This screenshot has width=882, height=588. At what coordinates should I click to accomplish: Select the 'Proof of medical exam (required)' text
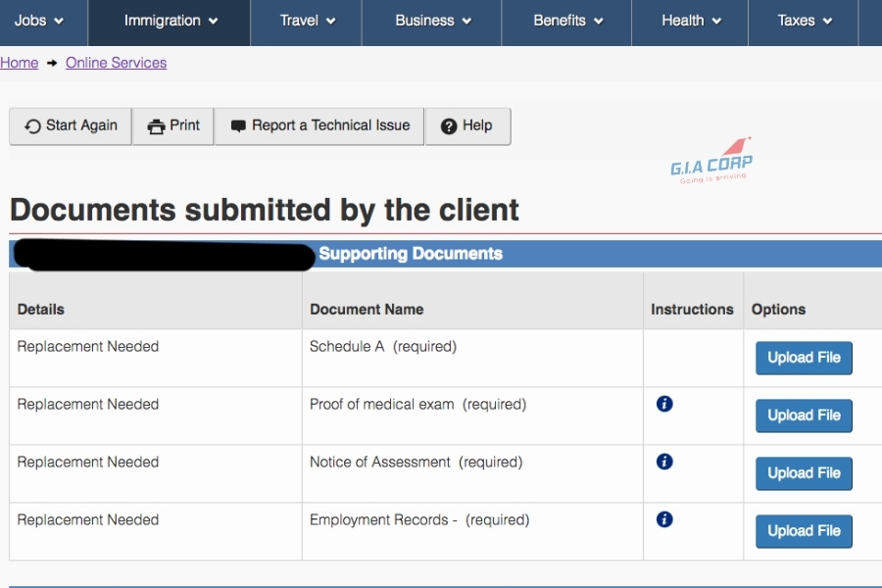pos(417,405)
